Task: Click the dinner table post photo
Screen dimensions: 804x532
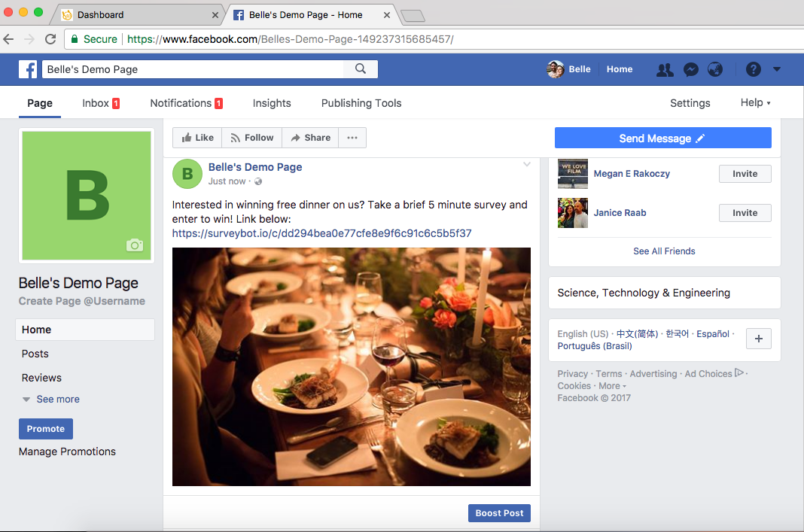Action: 352,366
